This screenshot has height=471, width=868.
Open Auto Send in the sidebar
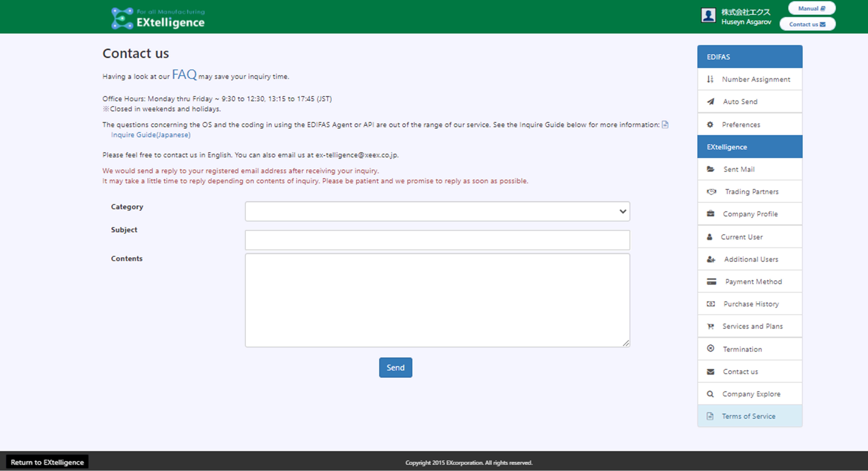click(750, 102)
